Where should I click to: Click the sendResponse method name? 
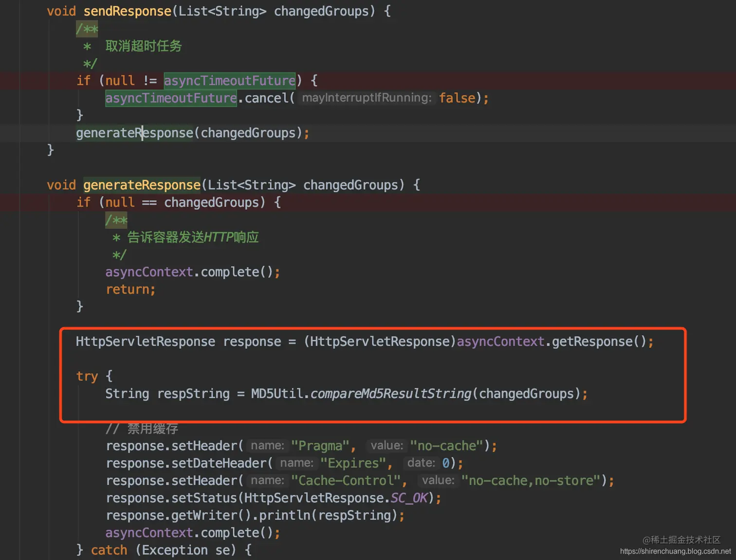(127, 11)
